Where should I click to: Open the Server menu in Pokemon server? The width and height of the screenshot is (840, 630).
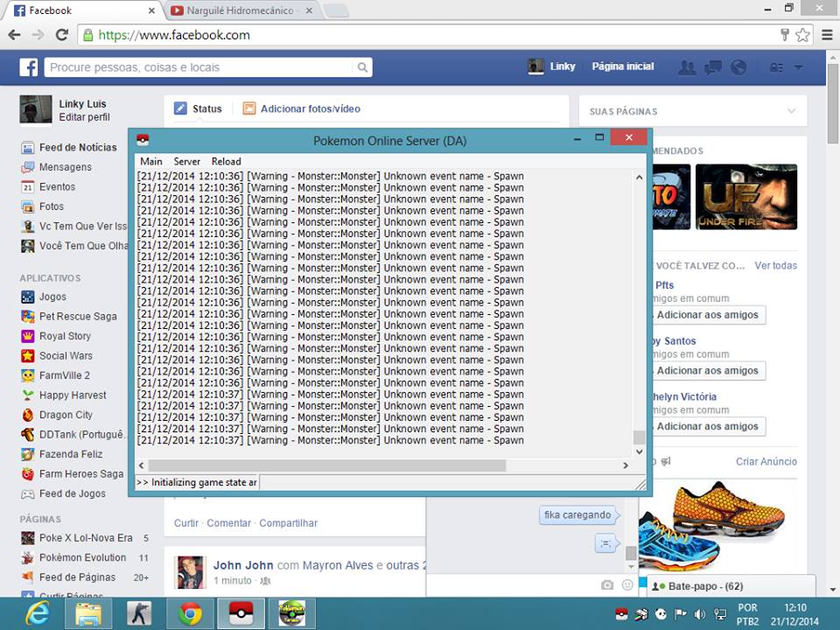click(x=187, y=161)
